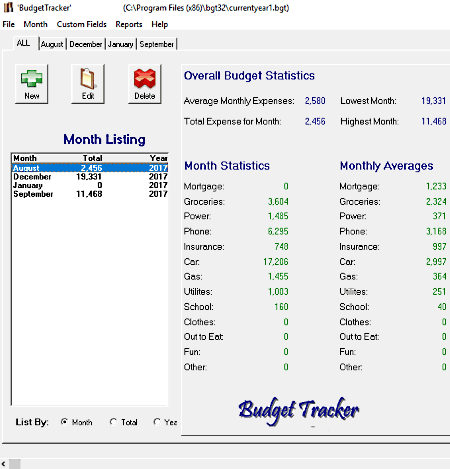Click Highest Month value 11,468
Viewport: 450px width, 469px height.
(433, 121)
